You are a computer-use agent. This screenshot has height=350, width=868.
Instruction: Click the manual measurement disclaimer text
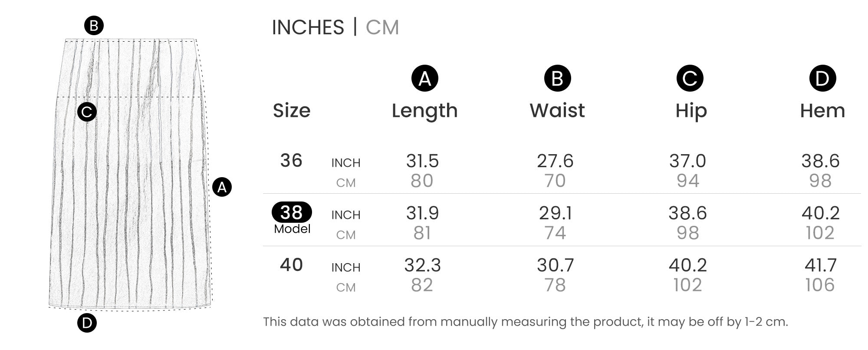[525, 322]
